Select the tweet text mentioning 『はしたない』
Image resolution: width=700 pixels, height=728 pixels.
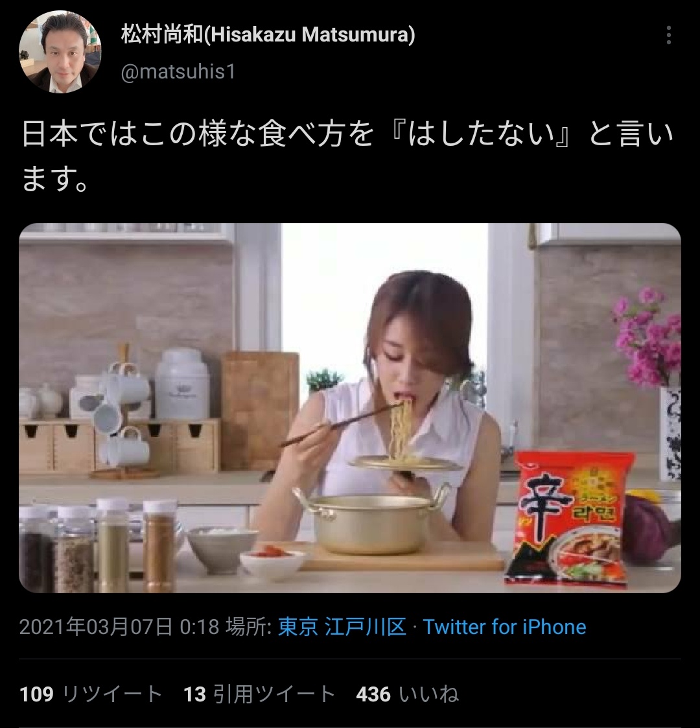347,156
